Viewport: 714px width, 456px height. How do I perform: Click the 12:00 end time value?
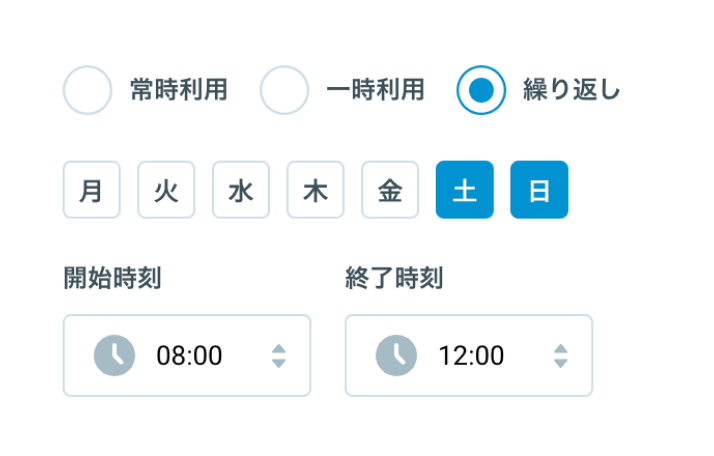(x=471, y=356)
